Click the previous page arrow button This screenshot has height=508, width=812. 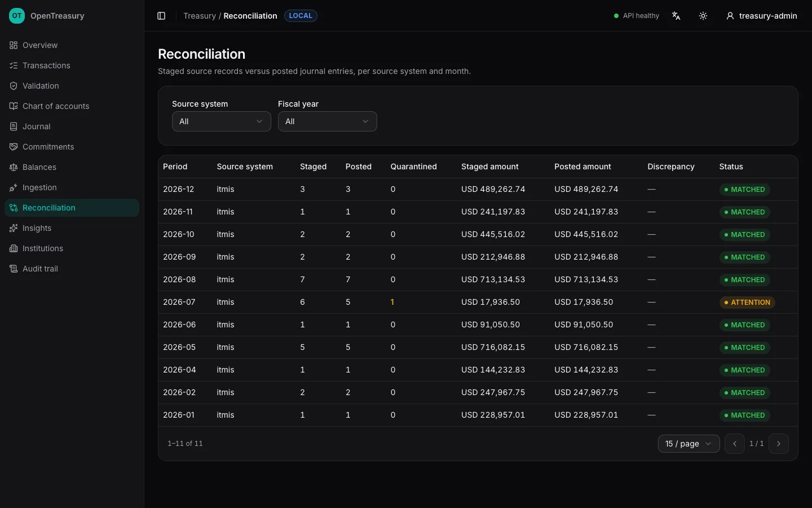(x=735, y=444)
